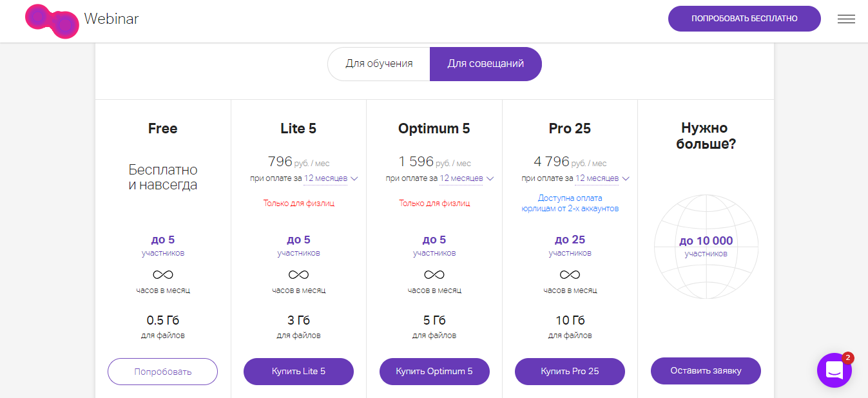Click the "Купить Optimum 5" button
868x398 pixels.
pyautogui.click(x=434, y=372)
